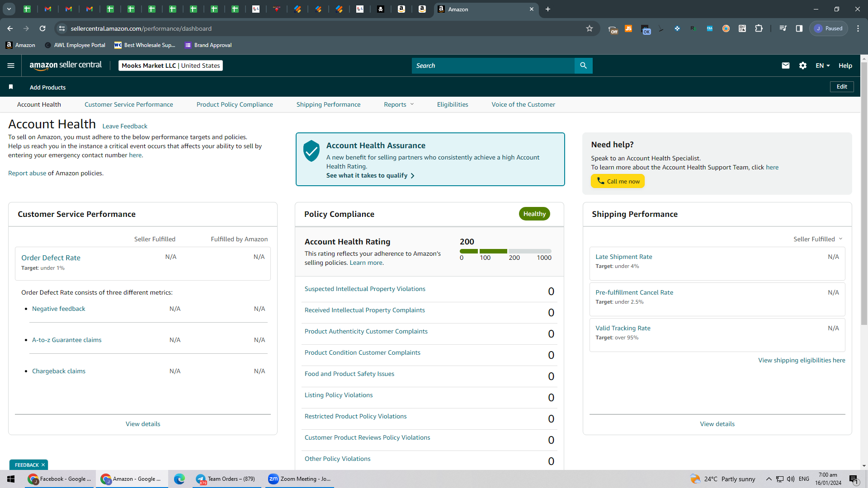Close the Amazon browser tab
Image resolution: width=868 pixels, height=488 pixels.
(x=532, y=9)
